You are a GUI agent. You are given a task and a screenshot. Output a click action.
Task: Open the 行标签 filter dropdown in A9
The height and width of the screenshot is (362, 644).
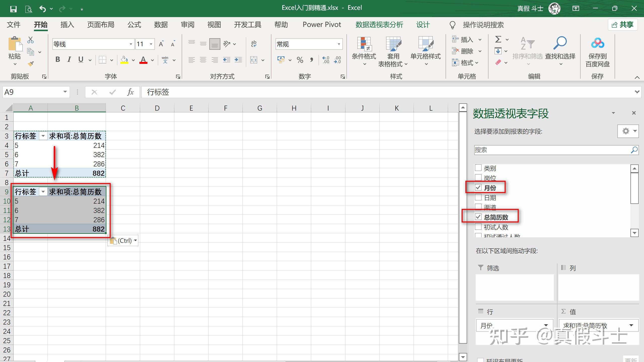click(43, 192)
